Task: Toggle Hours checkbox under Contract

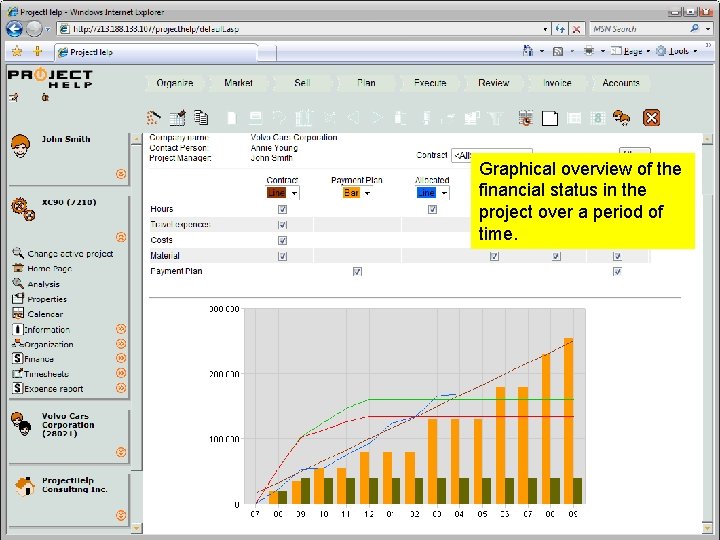Action: point(282,209)
